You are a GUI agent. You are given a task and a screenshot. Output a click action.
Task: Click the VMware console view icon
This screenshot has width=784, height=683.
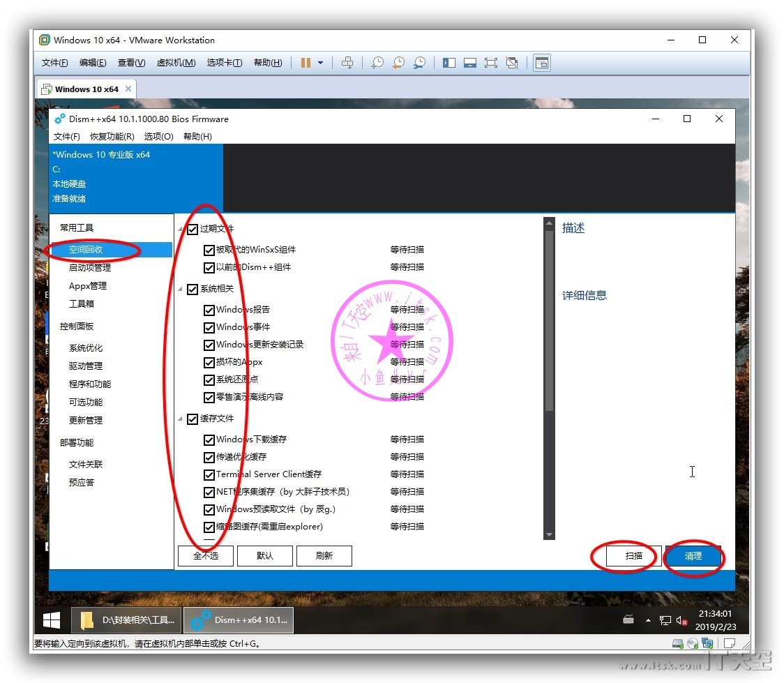542,63
